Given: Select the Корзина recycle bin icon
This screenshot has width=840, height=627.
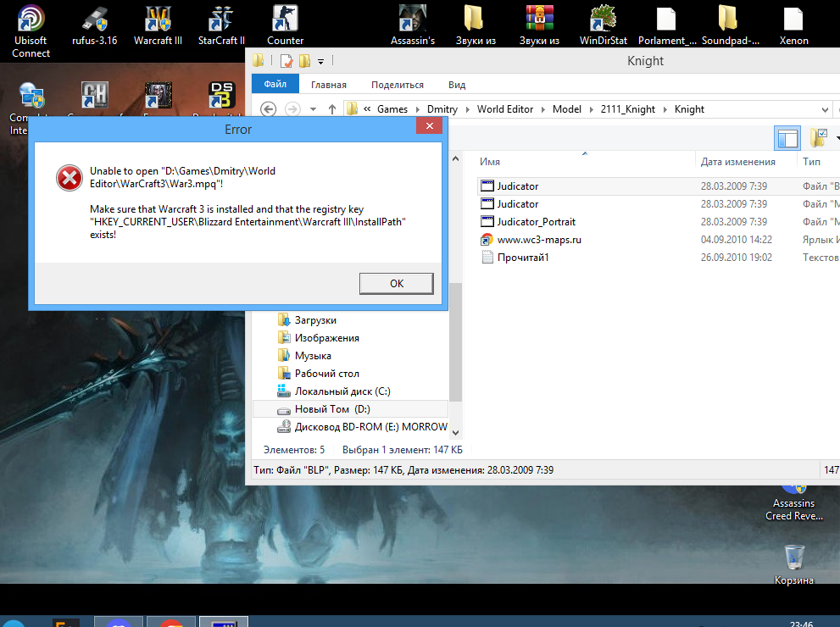Looking at the screenshot, I should (x=794, y=564).
